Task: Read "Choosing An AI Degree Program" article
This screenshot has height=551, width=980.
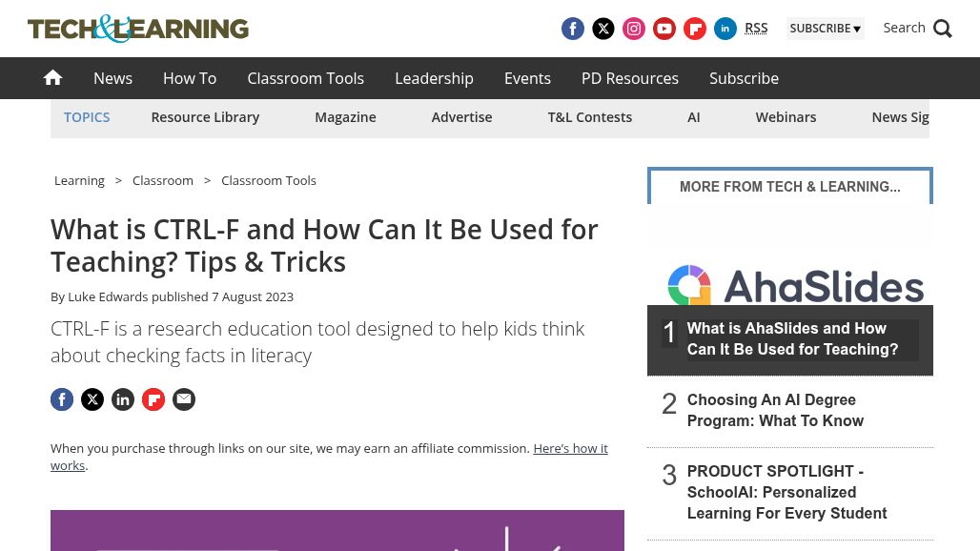Action: pyautogui.click(x=775, y=411)
